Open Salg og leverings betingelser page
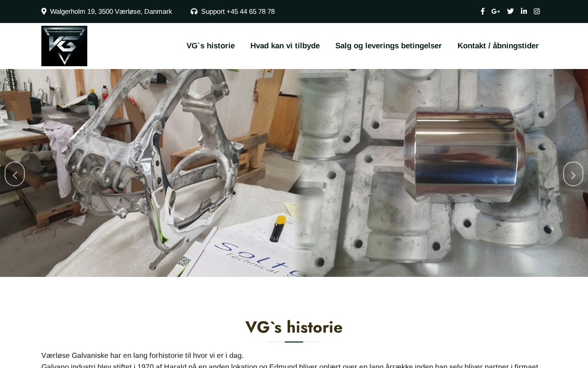 point(389,46)
